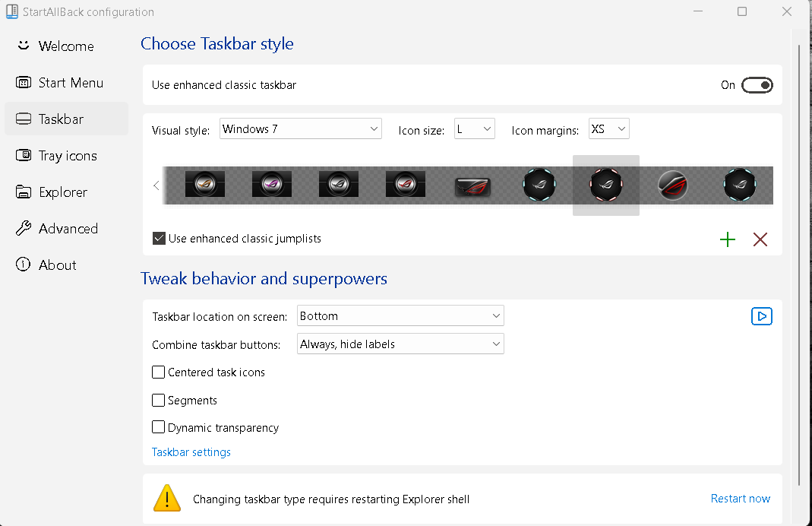
Task: Close the StartAllBack configuration window
Action: point(787,11)
